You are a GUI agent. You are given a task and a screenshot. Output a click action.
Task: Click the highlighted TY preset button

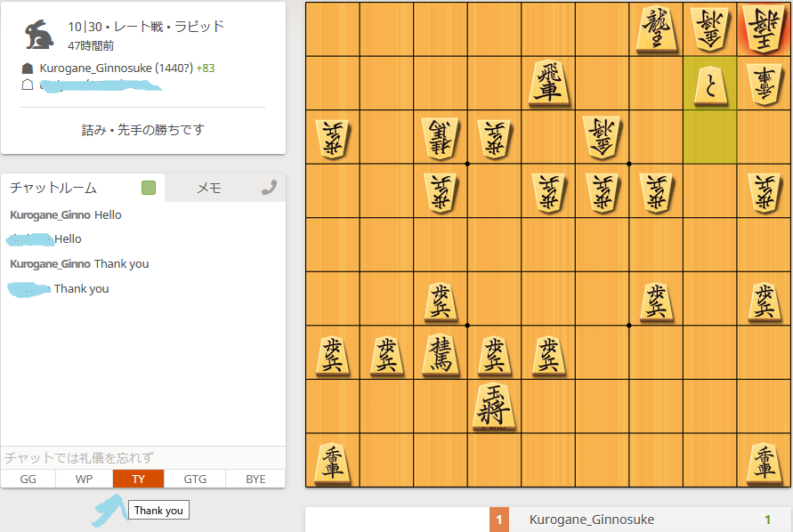pyautogui.click(x=138, y=479)
